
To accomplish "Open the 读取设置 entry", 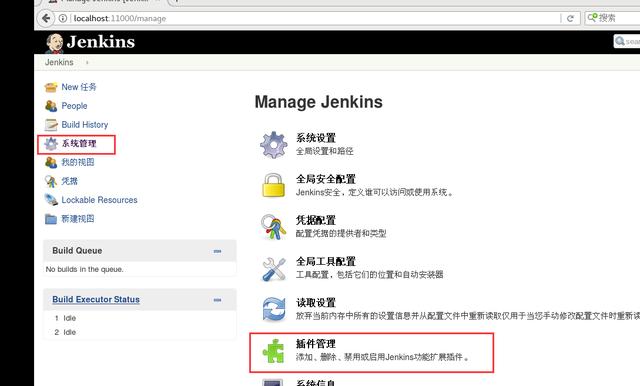I will click(316, 303).
